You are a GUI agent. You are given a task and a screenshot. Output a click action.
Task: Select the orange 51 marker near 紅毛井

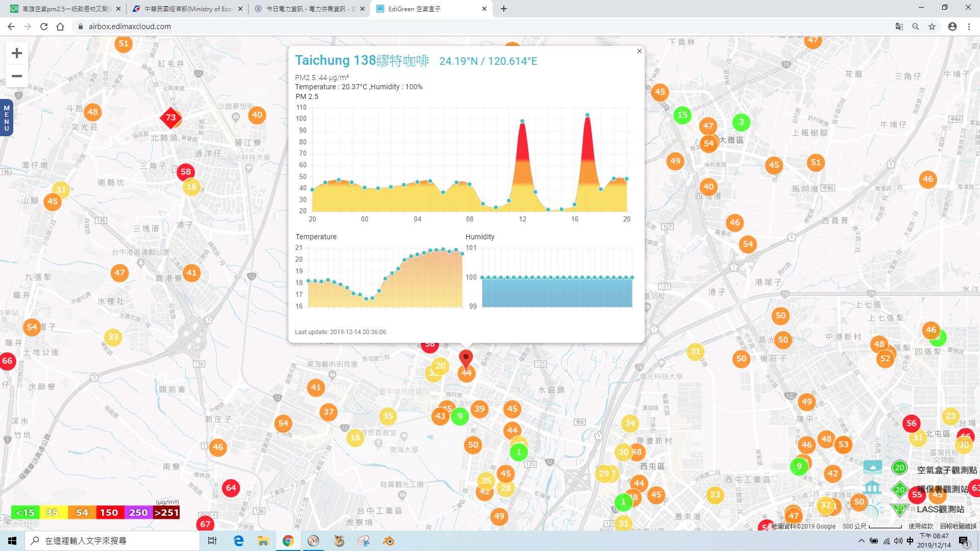124,43
